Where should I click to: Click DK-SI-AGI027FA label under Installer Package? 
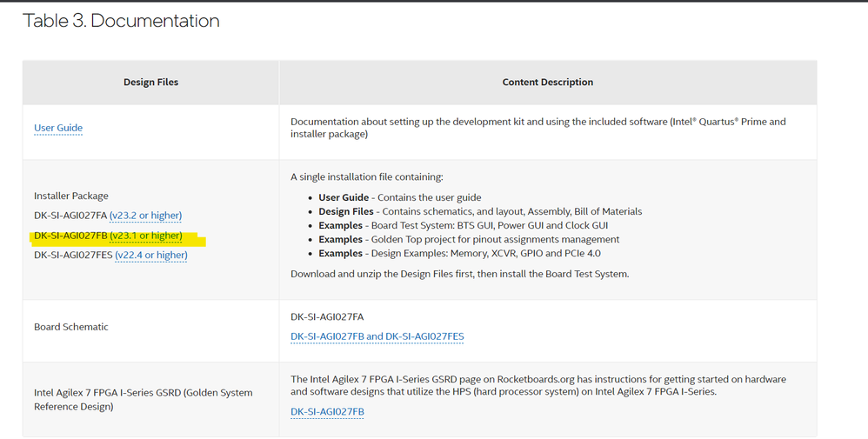pyautogui.click(x=70, y=216)
